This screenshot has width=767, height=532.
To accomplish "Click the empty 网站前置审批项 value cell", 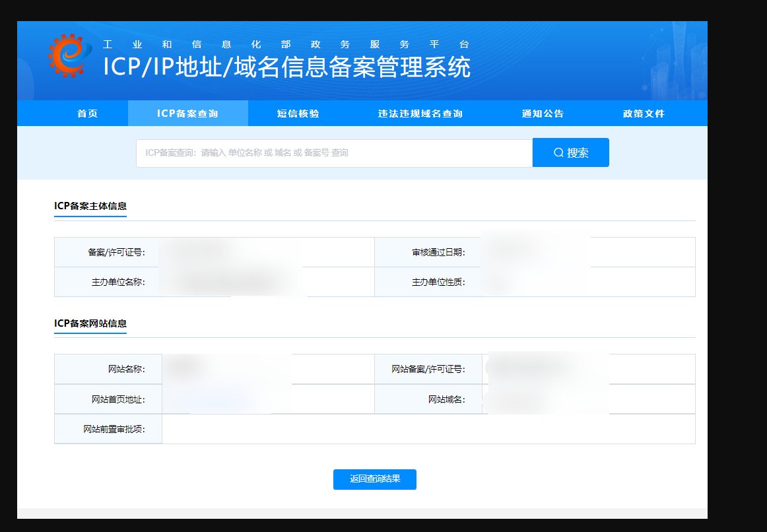I will 428,429.
